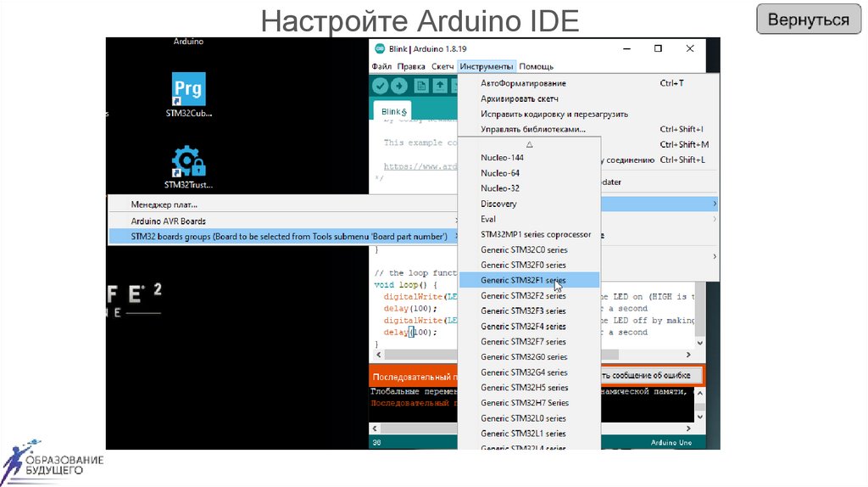Click the editor horizontal scrollbar right arrow

coord(688,355)
